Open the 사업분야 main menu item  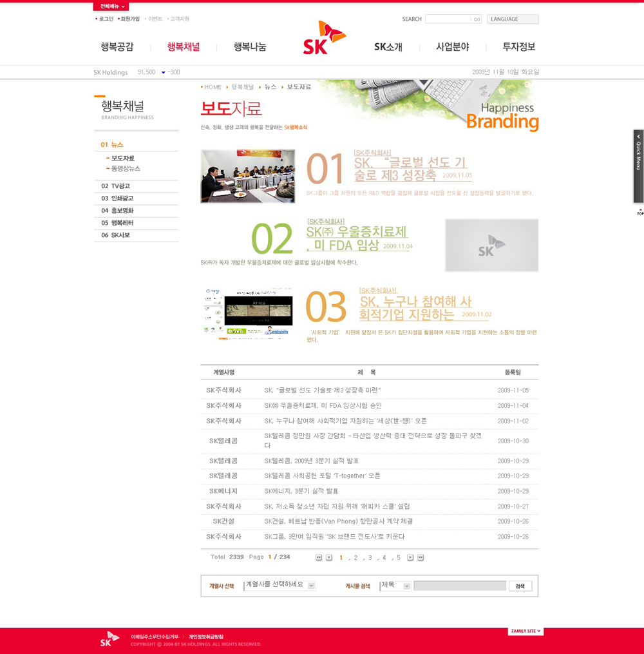point(452,47)
